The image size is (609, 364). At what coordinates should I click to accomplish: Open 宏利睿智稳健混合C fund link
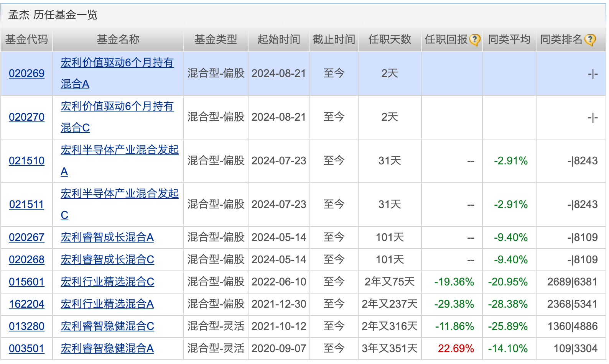[x=107, y=326]
